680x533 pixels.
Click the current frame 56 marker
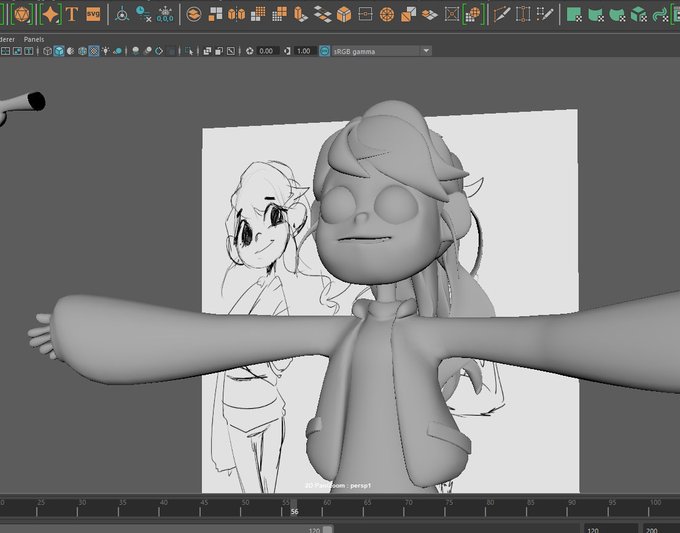coord(294,508)
